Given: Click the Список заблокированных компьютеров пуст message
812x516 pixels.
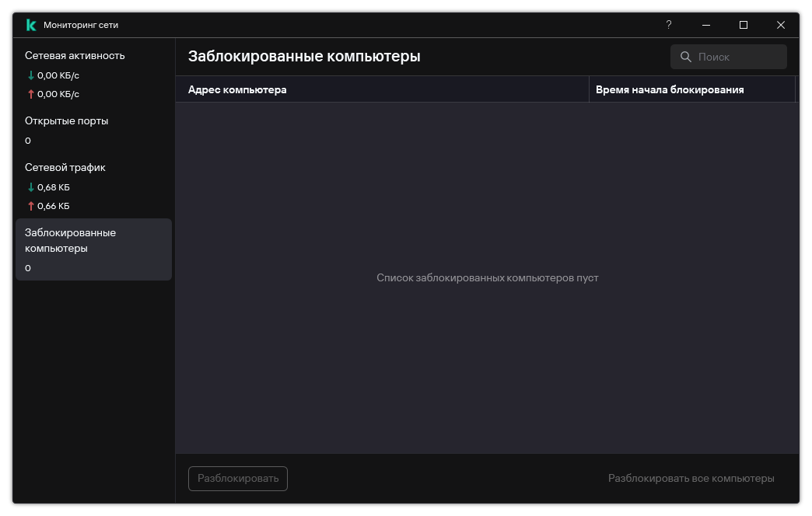Looking at the screenshot, I should pos(487,277).
